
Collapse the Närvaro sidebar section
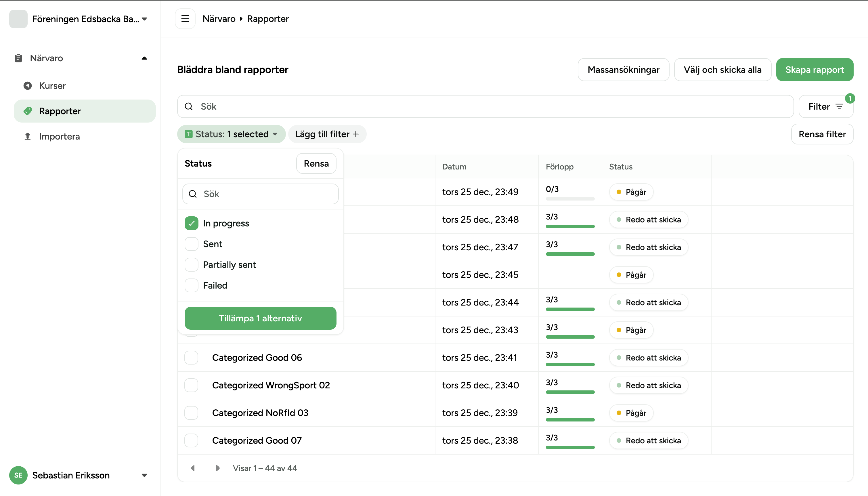click(x=144, y=58)
